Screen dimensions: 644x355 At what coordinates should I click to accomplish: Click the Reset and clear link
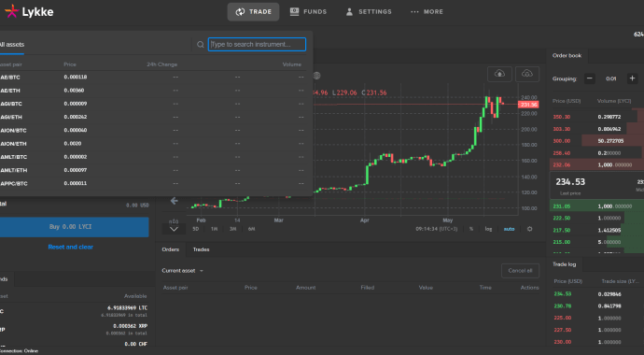click(71, 247)
